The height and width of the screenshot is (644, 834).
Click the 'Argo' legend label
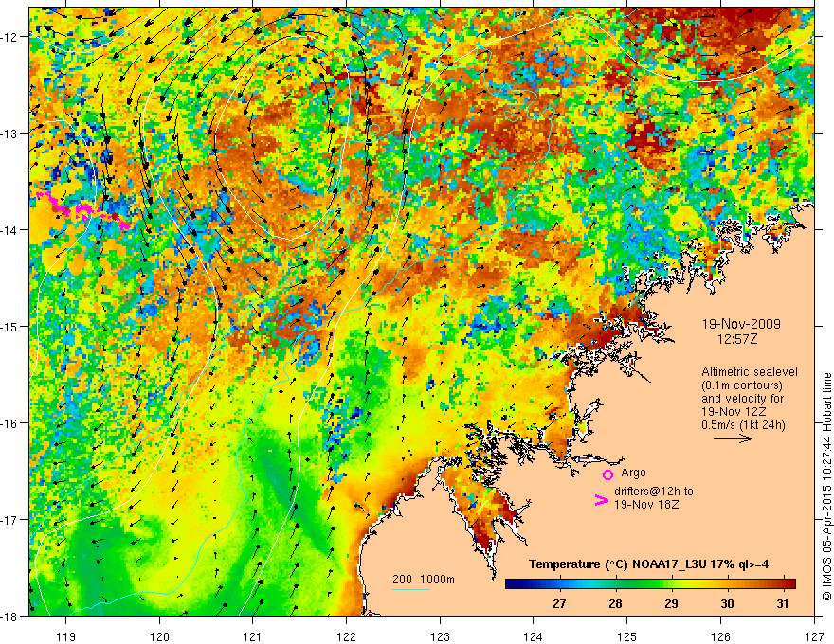(x=633, y=473)
